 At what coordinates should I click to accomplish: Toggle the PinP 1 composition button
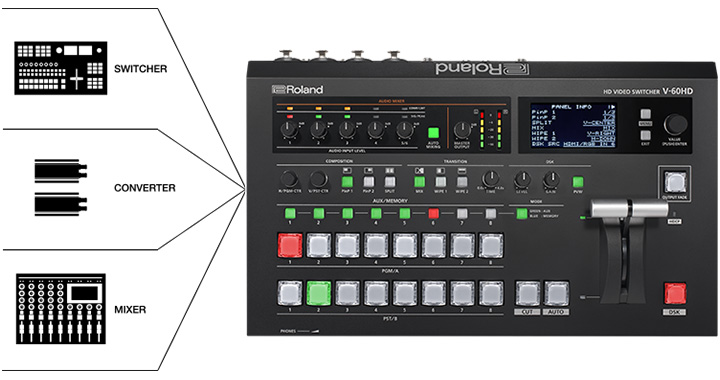(347, 182)
